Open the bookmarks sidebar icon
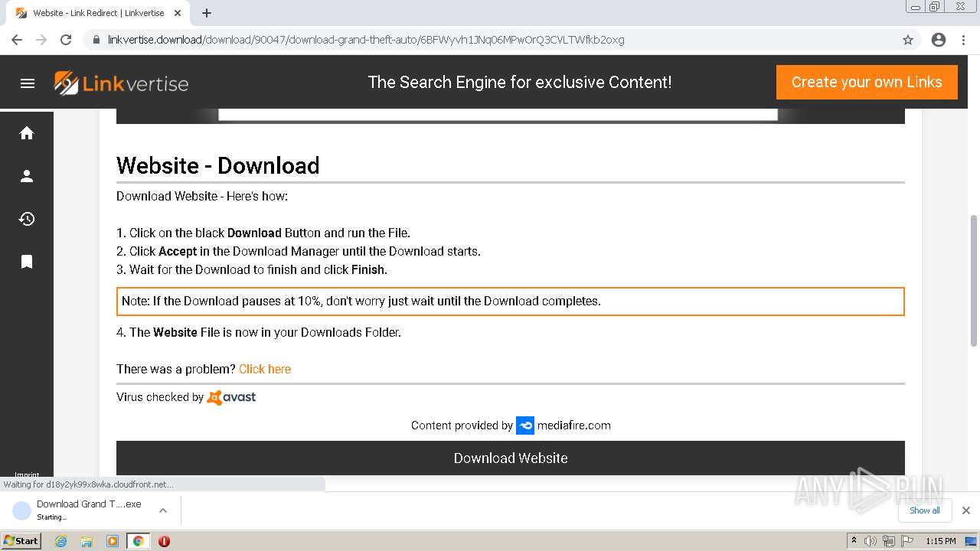 [x=27, y=262]
